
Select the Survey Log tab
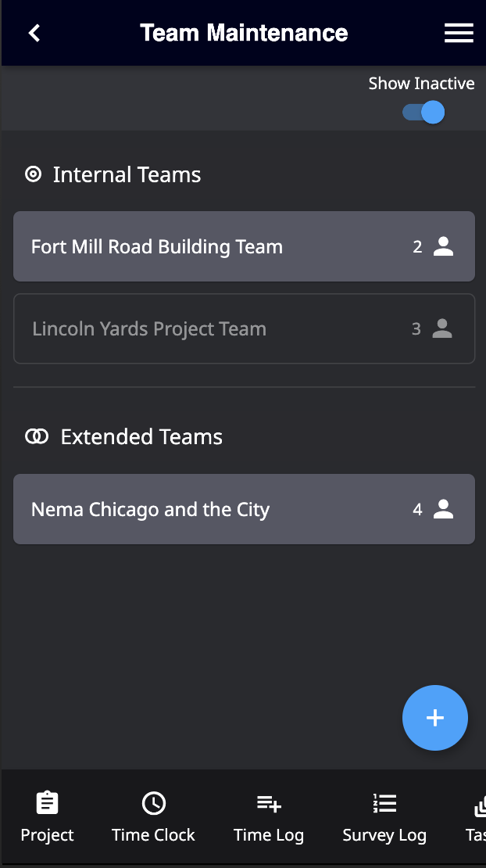coord(384,818)
